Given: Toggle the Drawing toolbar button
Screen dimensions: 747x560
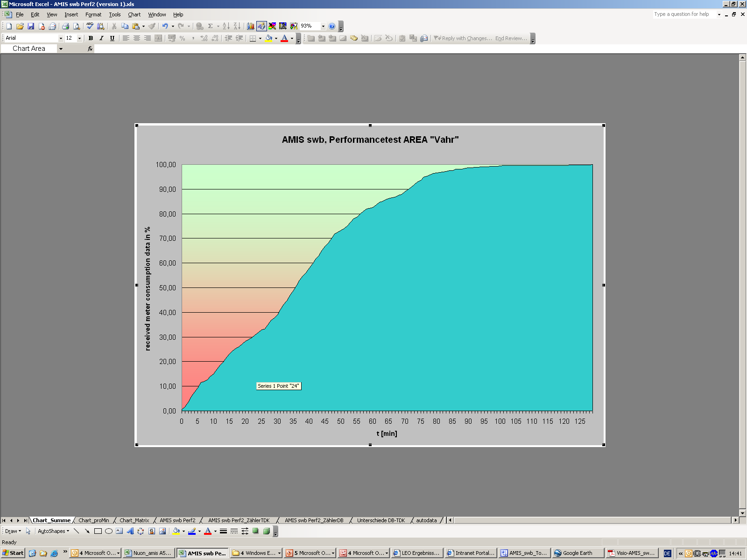Looking at the screenshot, I should click(x=261, y=26).
